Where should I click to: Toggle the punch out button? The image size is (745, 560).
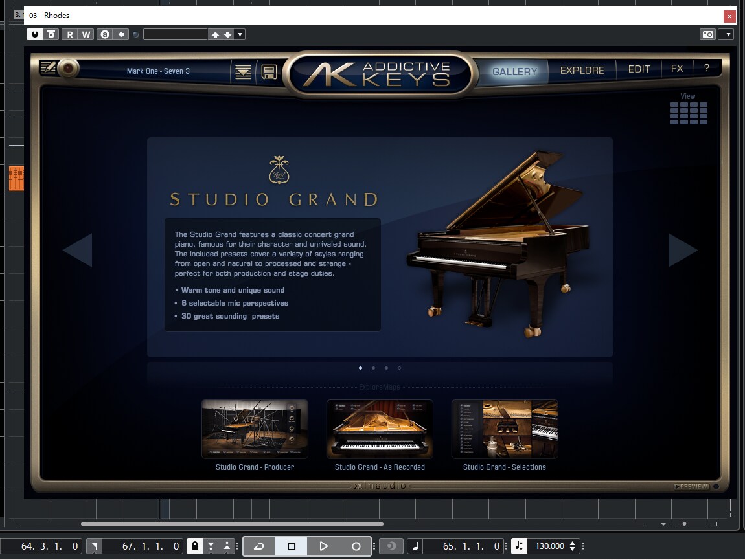(x=227, y=546)
